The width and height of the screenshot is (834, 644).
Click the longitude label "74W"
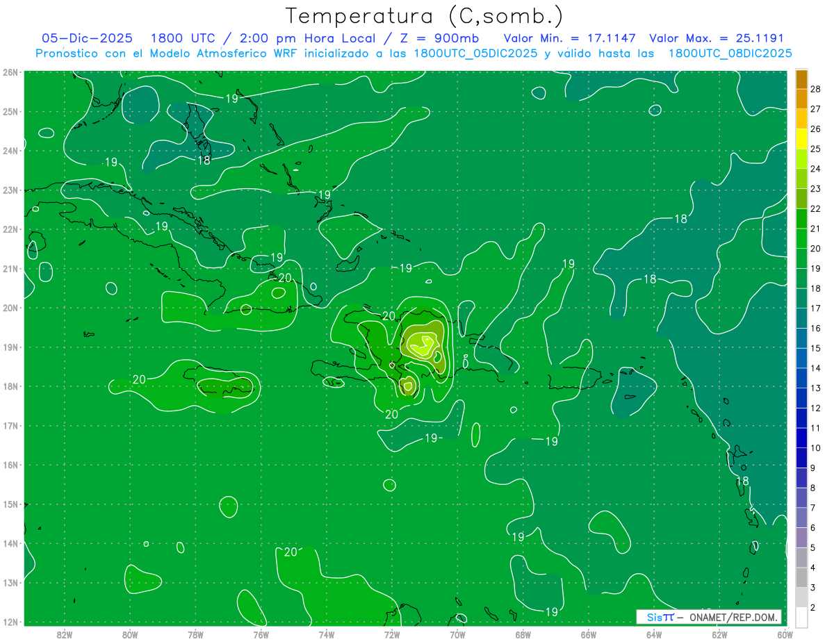[x=327, y=634]
